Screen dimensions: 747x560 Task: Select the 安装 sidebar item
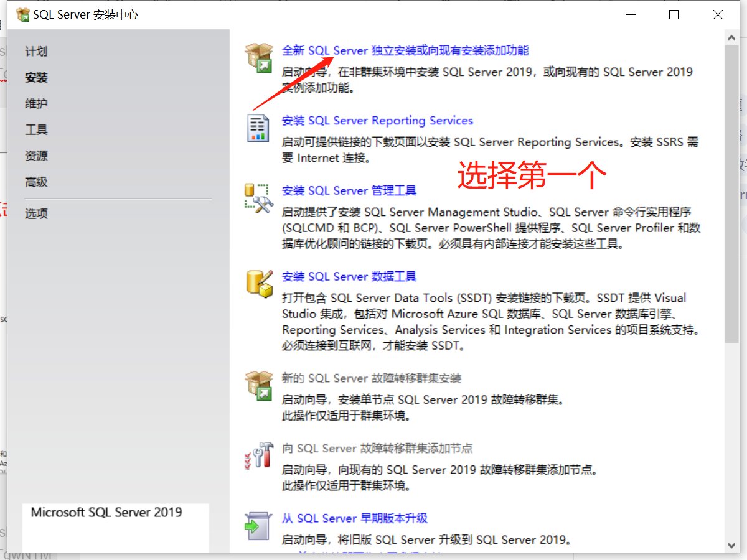point(36,78)
